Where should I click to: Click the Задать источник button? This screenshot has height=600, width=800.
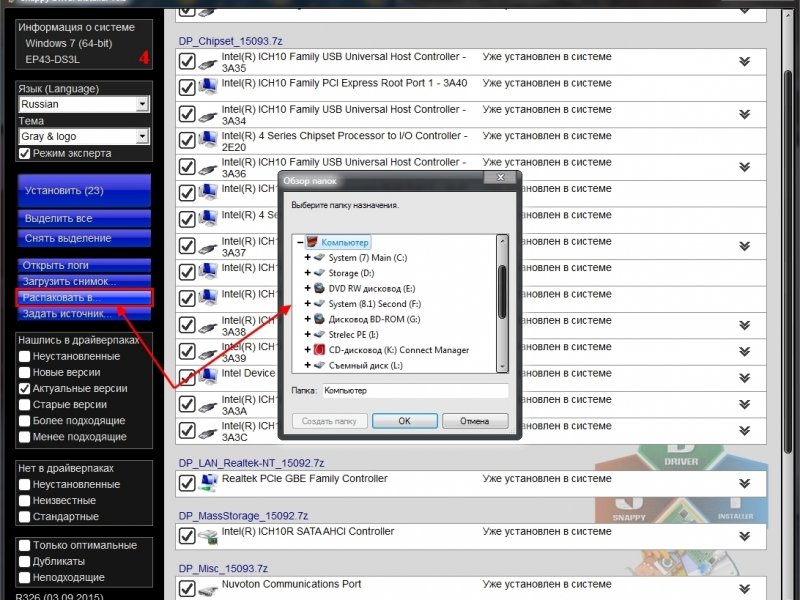(x=84, y=314)
